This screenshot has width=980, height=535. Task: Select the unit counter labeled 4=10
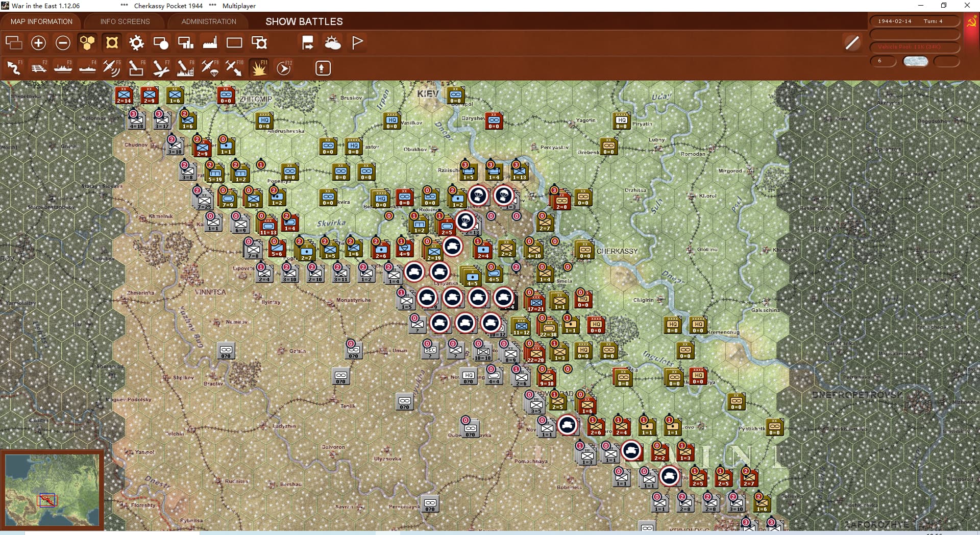534,249
